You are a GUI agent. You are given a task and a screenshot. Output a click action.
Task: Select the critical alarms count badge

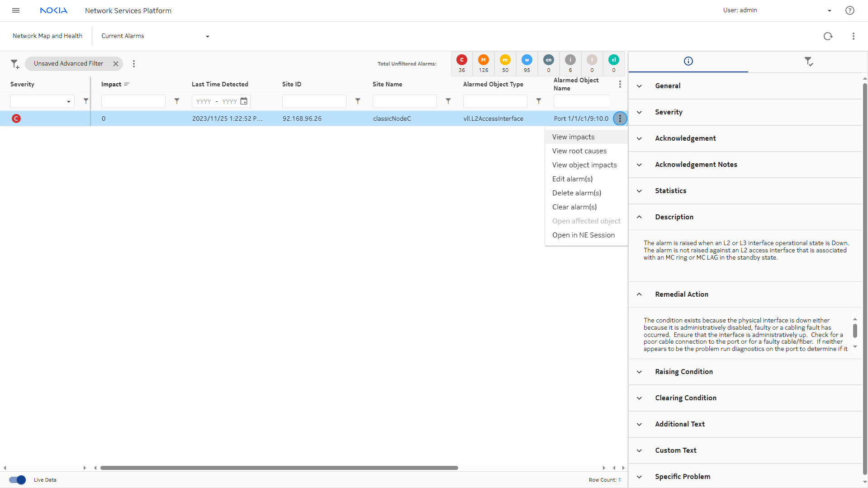(x=461, y=63)
